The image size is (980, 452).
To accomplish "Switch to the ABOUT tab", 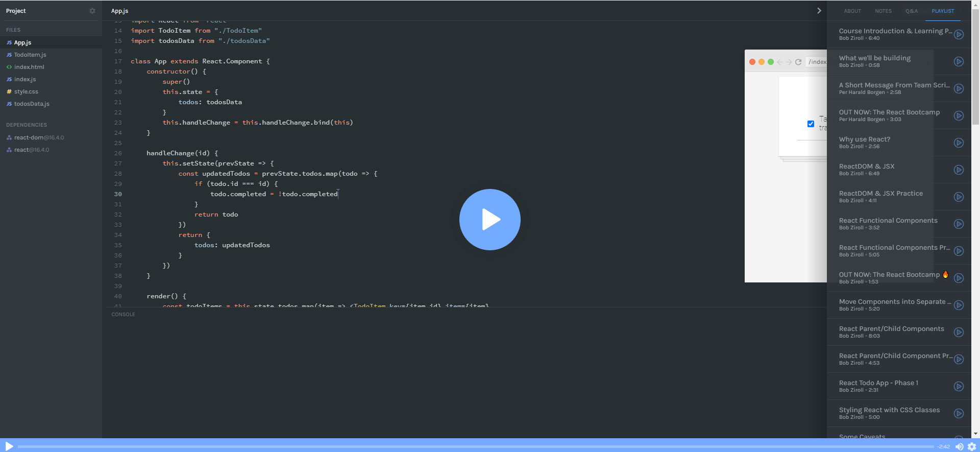I will [852, 11].
